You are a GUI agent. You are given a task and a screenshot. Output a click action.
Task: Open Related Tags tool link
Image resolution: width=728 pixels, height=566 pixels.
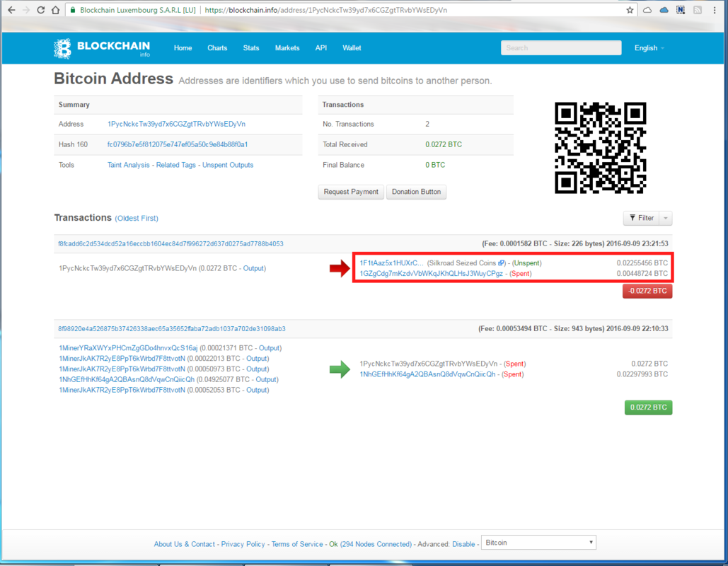[x=176, y=165]
